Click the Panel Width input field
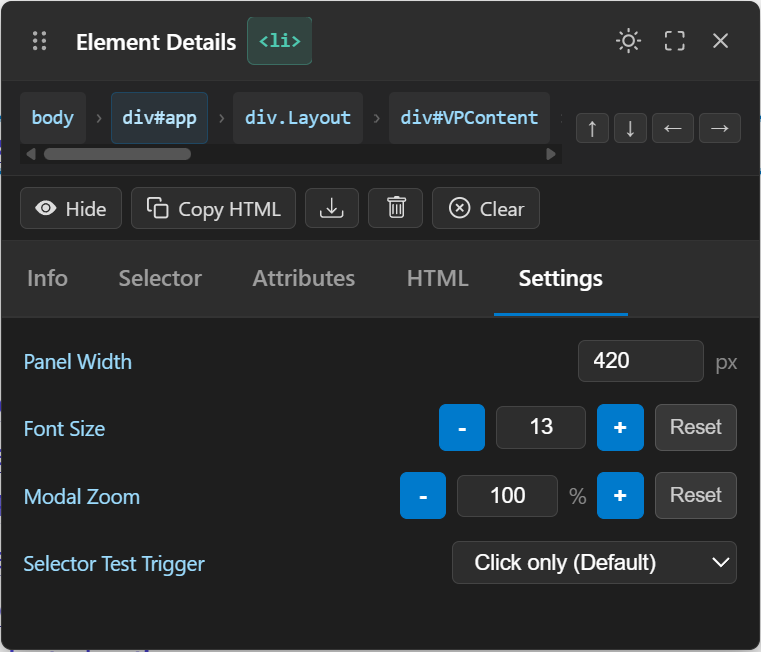This screenshot has height=652, width=761. point(641,361)
